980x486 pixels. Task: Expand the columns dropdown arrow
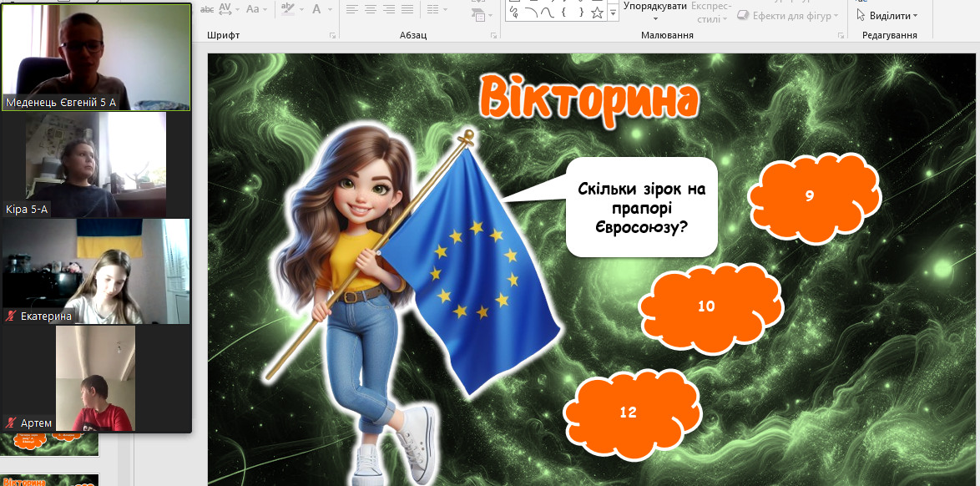point(444,9)
